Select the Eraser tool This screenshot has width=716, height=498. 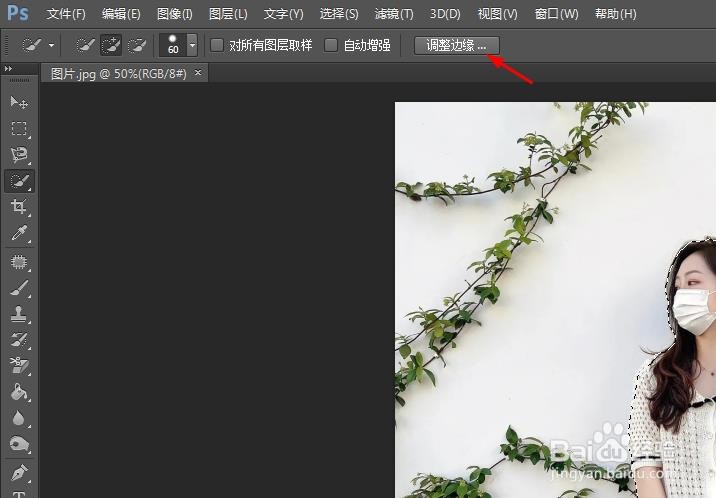coord(19,366)
